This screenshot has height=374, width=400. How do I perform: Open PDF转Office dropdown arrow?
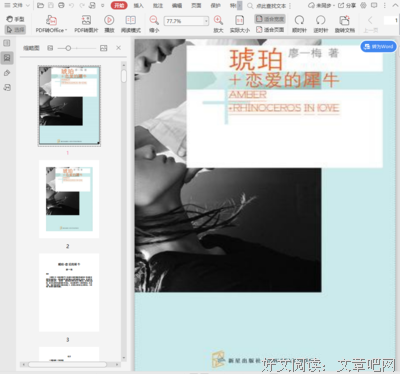tap(66, 30)
